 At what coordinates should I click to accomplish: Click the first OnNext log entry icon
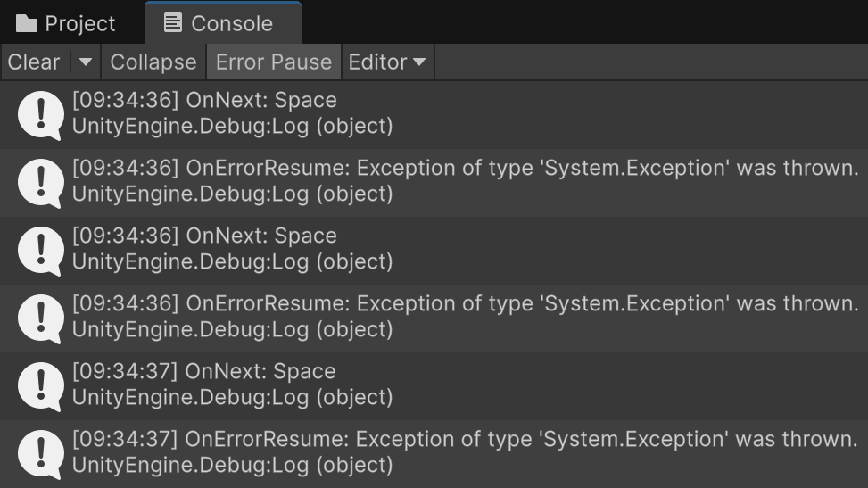(x=40, y=114)
